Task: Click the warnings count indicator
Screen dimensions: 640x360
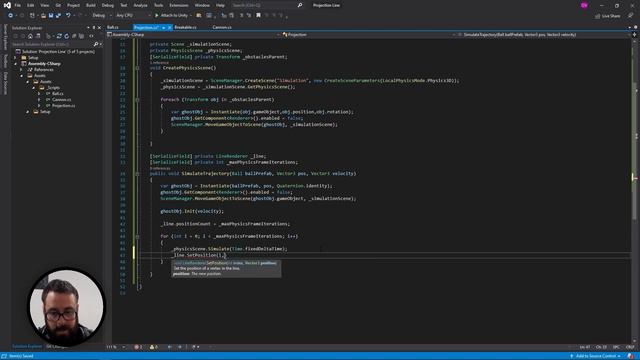Action: 154,347
